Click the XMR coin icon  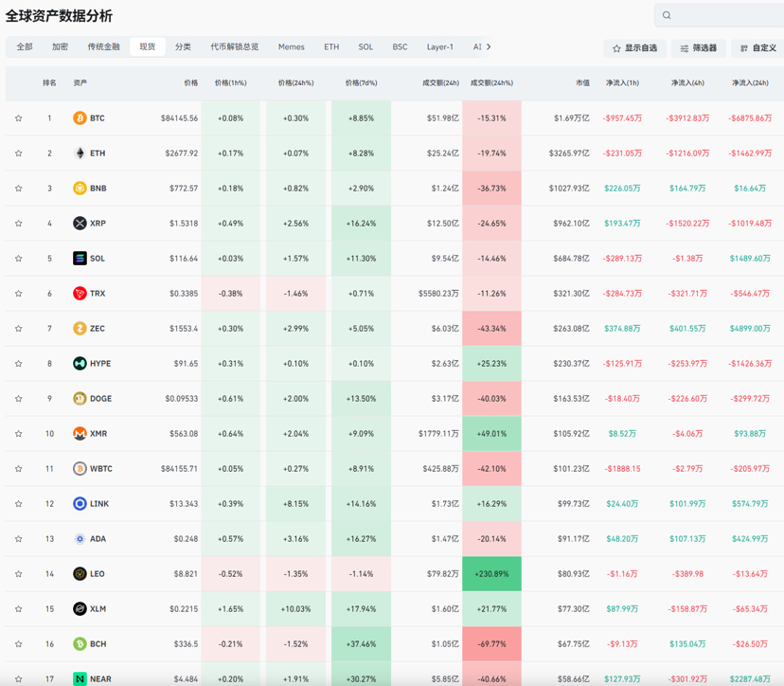(80, 433)
